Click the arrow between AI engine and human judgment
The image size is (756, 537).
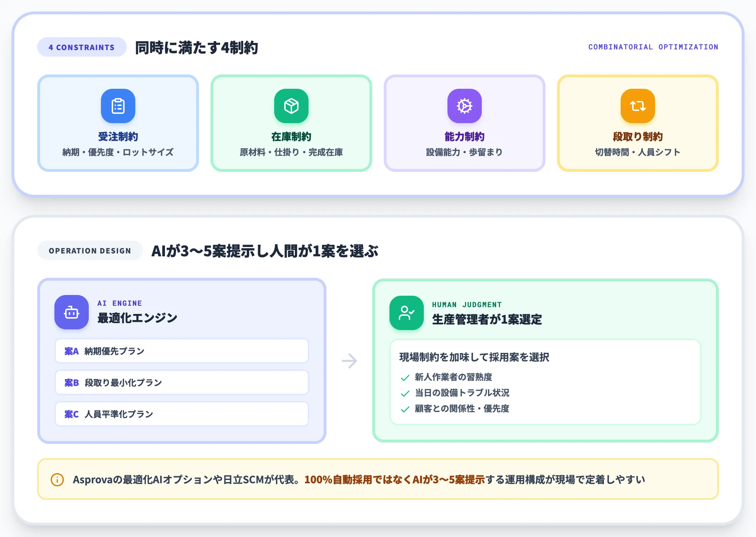pyautogui.click(x=349, y=361)
